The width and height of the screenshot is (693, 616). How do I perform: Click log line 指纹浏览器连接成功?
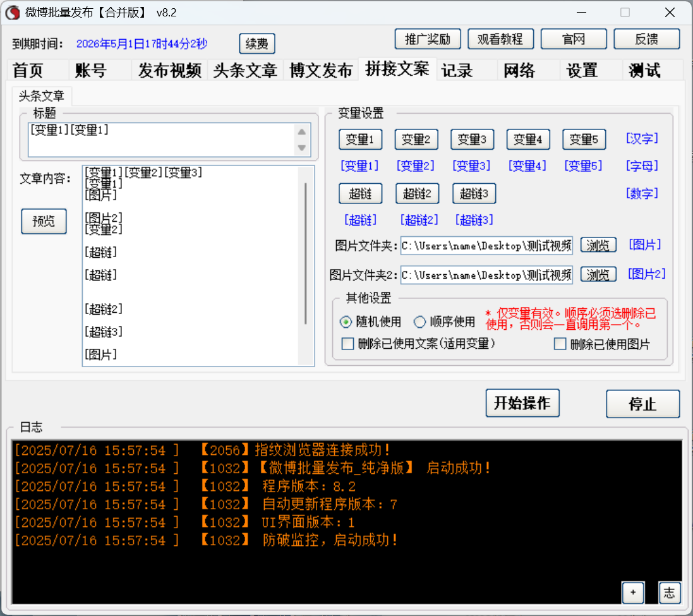(x=203, y=450)
